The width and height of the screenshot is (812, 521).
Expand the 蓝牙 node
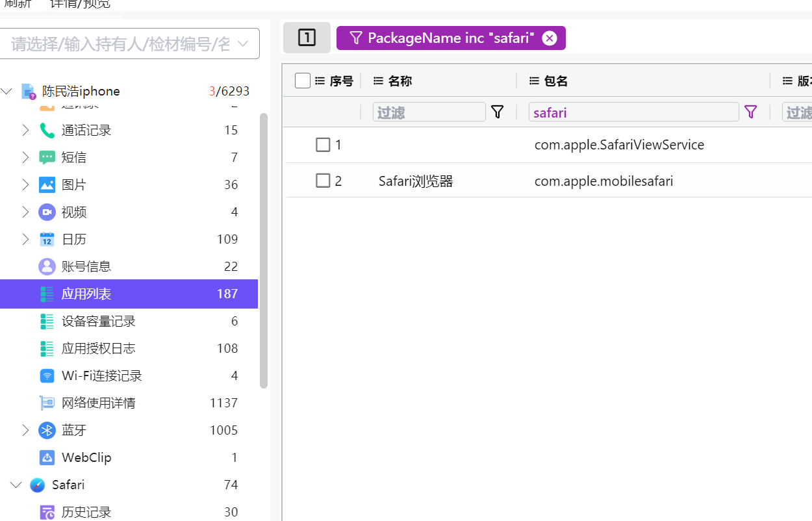click(x=25, y=430)
